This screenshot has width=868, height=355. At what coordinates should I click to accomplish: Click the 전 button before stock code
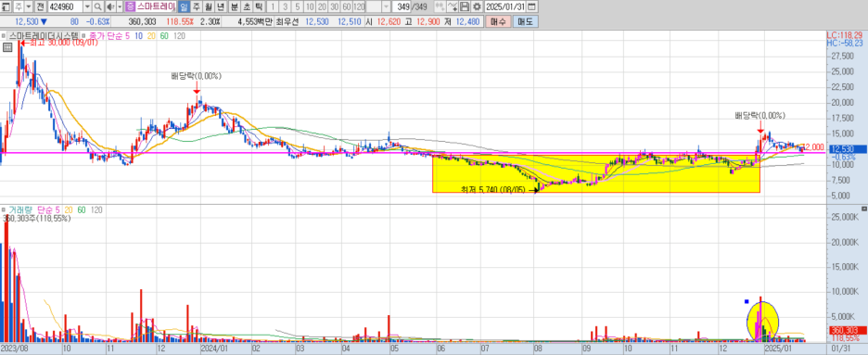41,6
